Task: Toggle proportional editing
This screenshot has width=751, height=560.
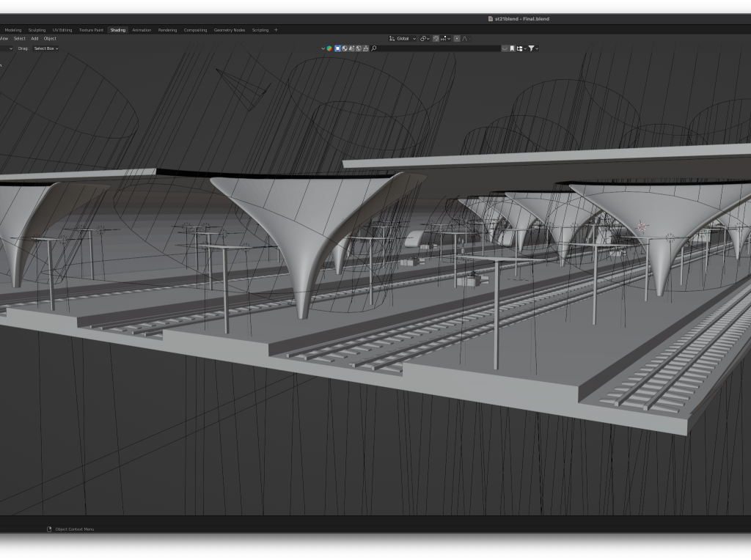Action: (x=456, y=39)
